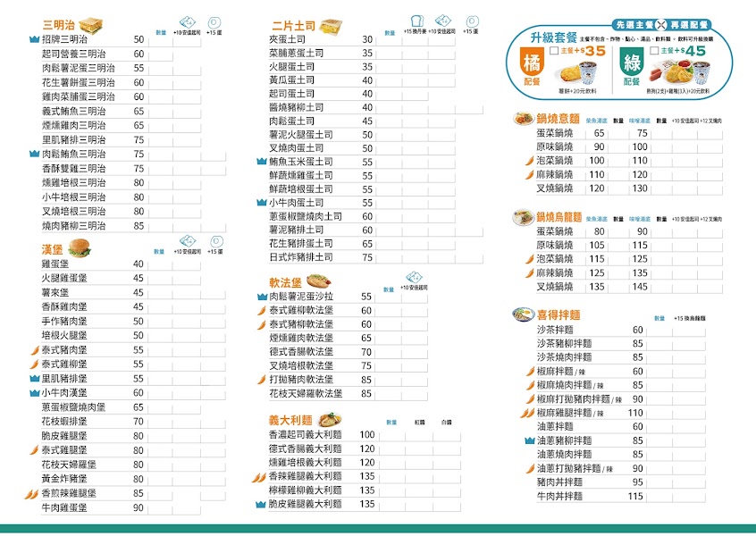Image resolution: width=756 pixels, height=536 pixels.
Task: Click the noodle bowl image beside 鍋燒意麵
Action: pyautogui.click(x=523, y=118)
